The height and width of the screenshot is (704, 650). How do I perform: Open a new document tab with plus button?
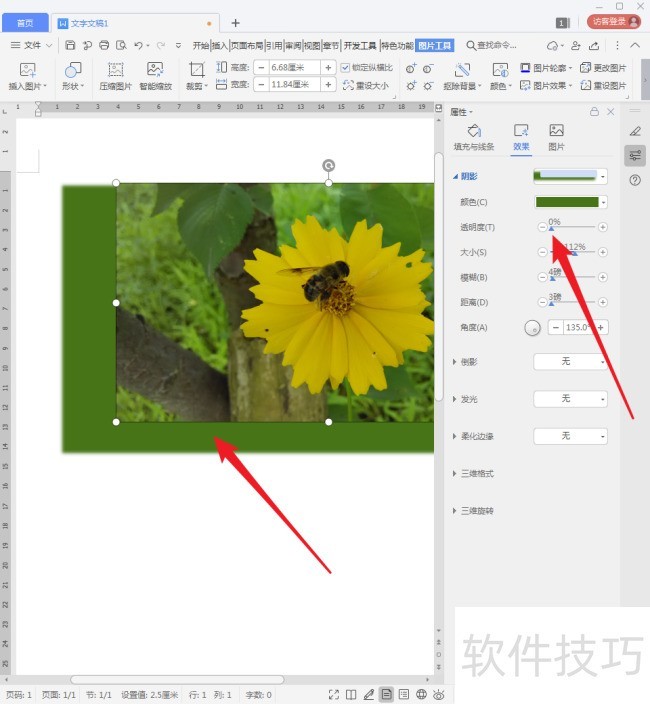[235, 23]
